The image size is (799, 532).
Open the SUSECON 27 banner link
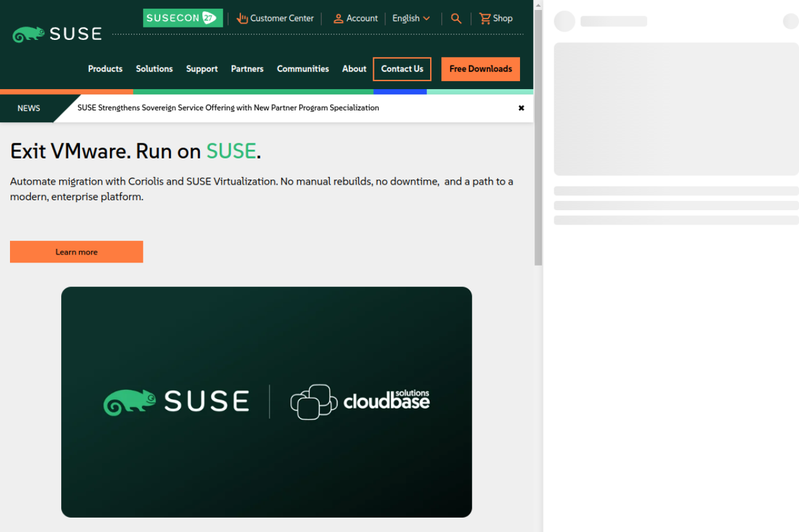(183, 18)
